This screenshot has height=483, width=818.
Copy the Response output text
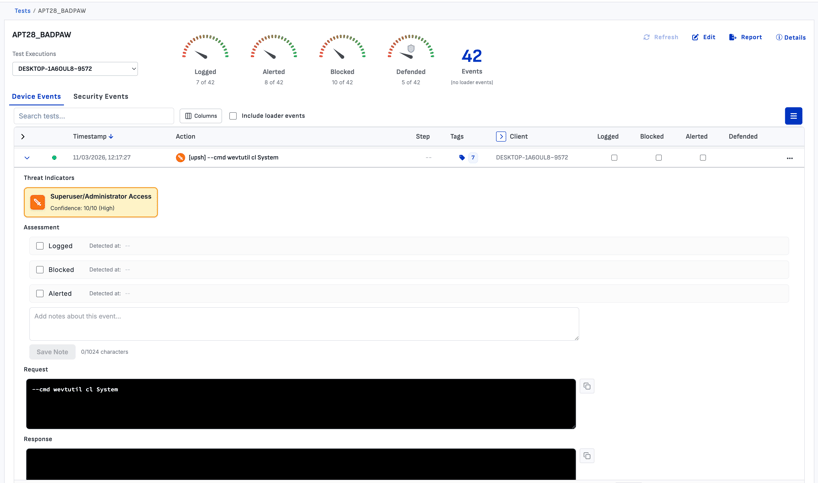(x=587, y=456)
